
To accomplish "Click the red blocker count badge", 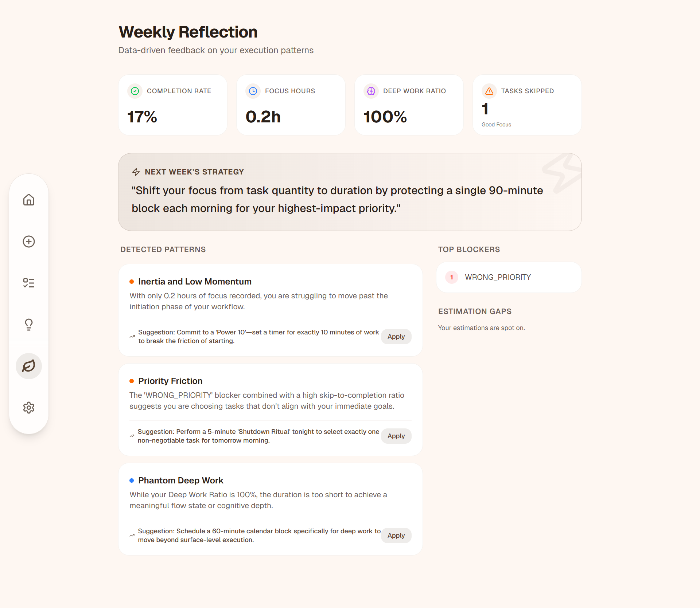I will [x=452, y=277].
